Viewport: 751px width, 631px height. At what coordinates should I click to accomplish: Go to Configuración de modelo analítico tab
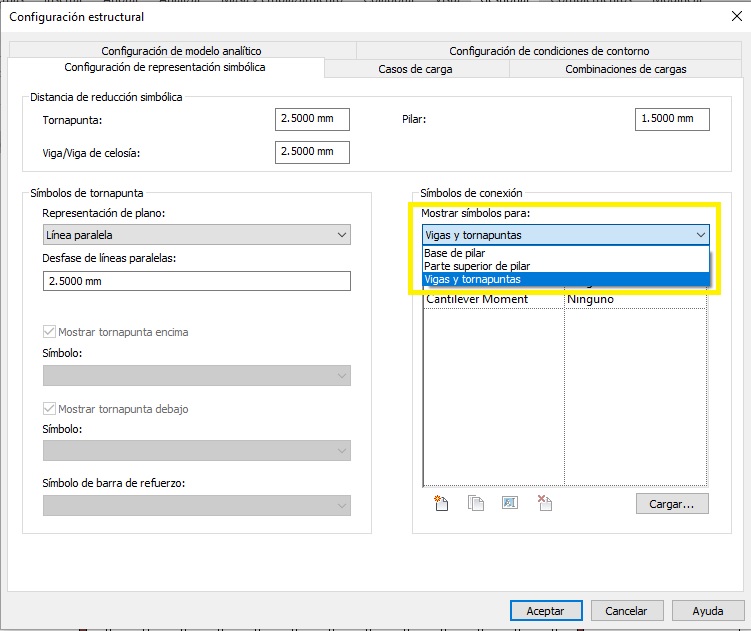(x=181, y=51)
